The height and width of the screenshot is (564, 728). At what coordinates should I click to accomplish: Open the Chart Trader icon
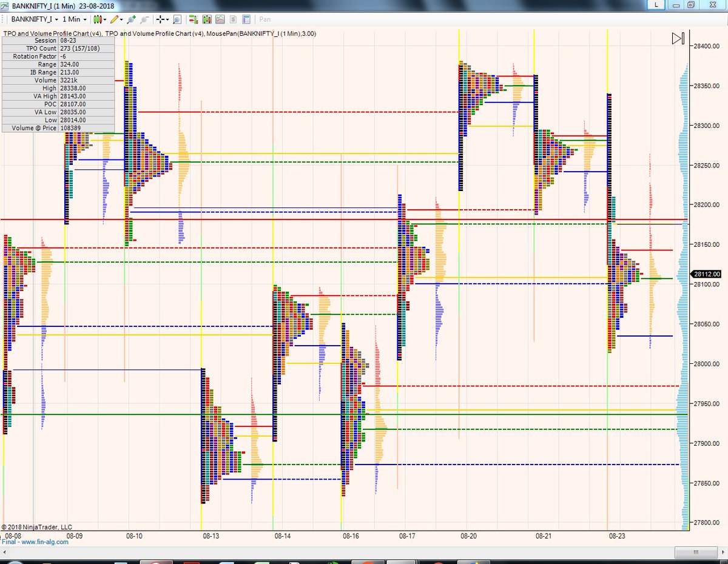(193, 19)
